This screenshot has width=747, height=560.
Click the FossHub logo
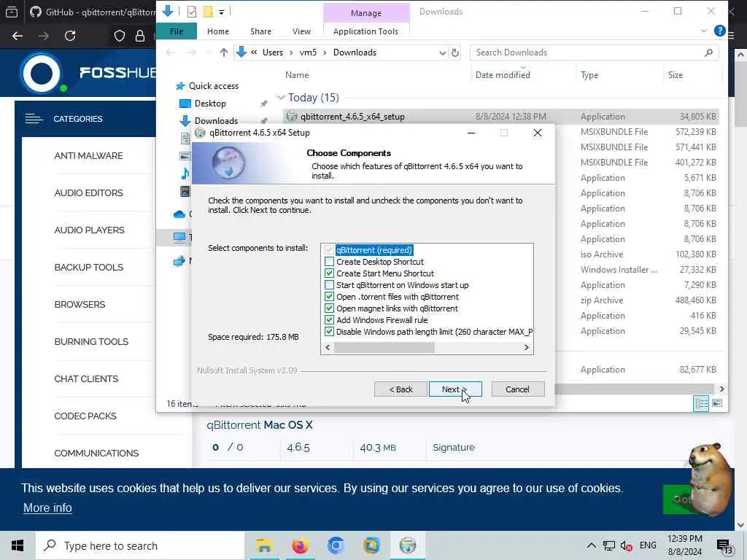(x=88, y=73)
